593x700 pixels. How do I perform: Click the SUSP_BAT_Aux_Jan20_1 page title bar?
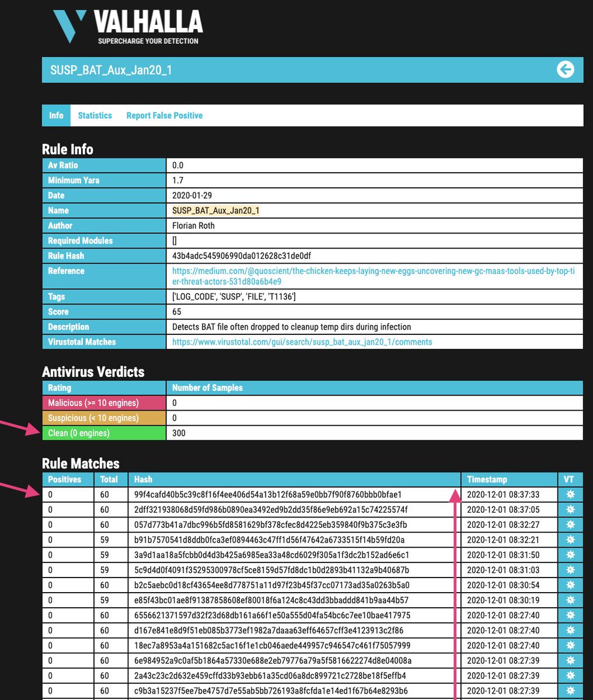312,70
